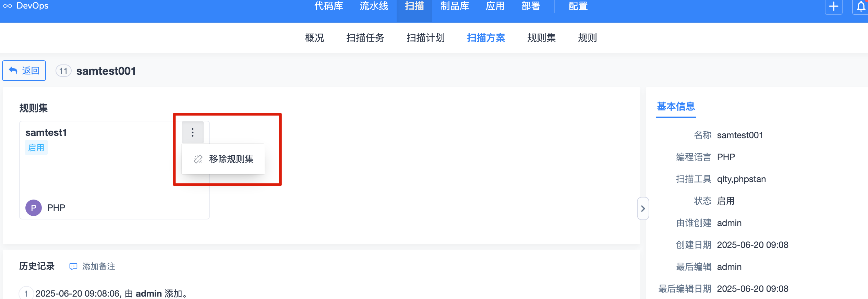Click the 返回 back button

24,71
